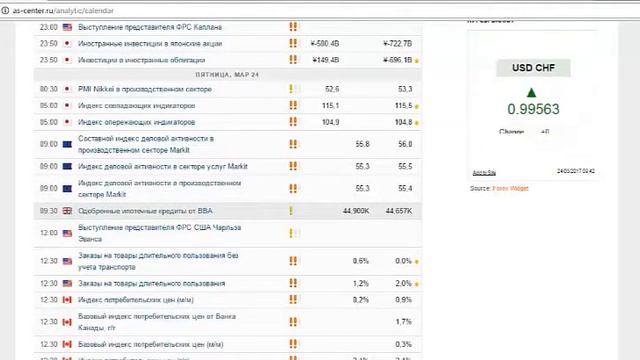Open event Выступление представителя ФРС США Чарльза Эванса
Viewport: 640px width, 360px height.
pos(159,233)
